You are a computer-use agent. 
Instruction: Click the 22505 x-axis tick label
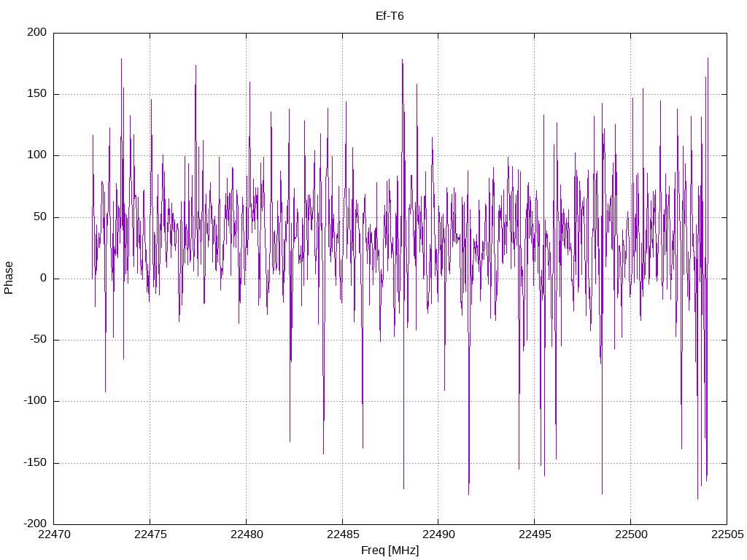click(x=727, y=534)
